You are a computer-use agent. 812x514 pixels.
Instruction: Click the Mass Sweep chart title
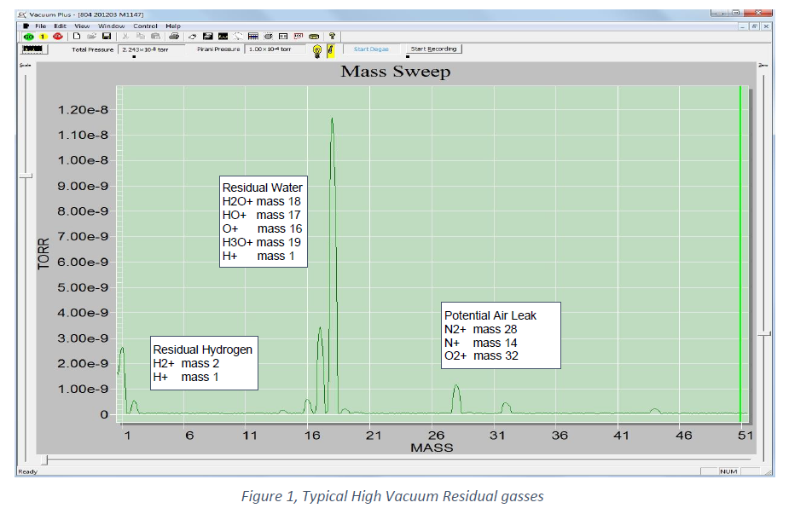click(x=396, y=72)
